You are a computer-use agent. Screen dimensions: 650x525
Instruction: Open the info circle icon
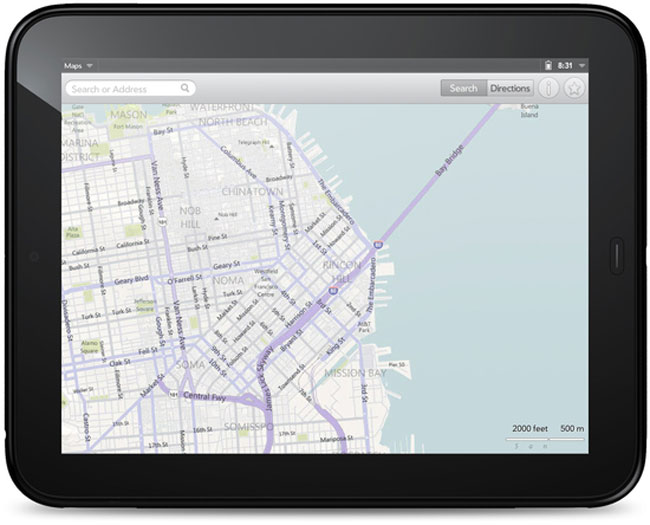(x=548, y=88)
